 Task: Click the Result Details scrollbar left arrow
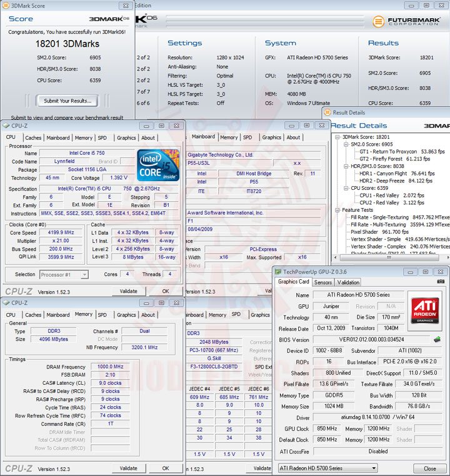point(336,257)
